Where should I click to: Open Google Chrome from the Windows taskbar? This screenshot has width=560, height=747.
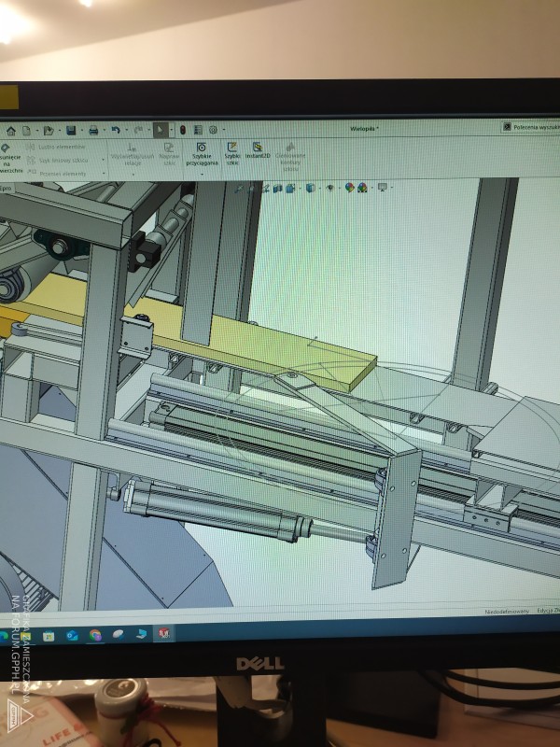pos(95,634)
